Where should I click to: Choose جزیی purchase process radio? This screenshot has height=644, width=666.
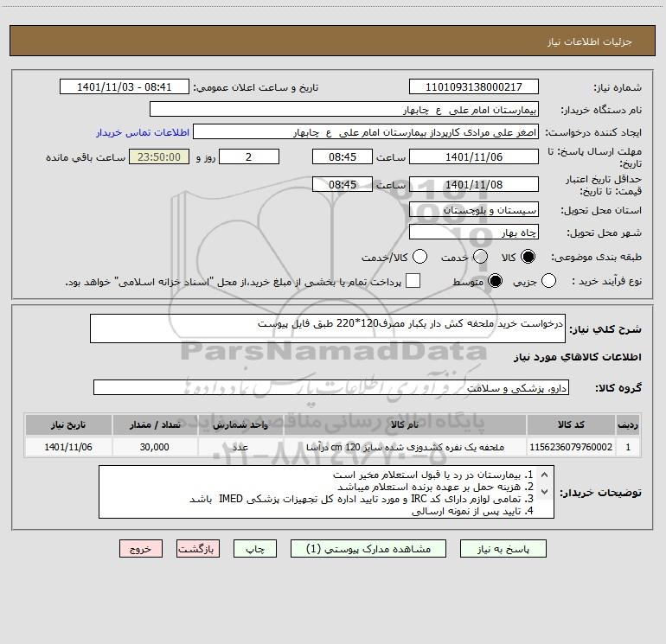click(548, 281)
